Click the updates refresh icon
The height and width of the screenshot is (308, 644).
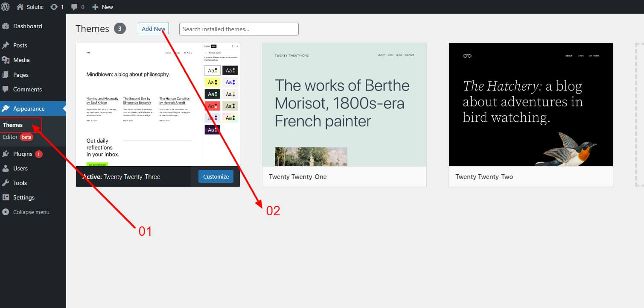click(x=54, y=7)
